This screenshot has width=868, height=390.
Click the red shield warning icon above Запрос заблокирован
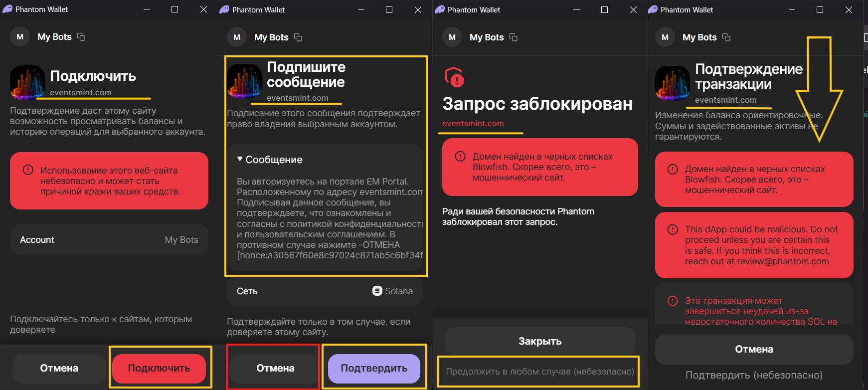[x=454, y=77]
